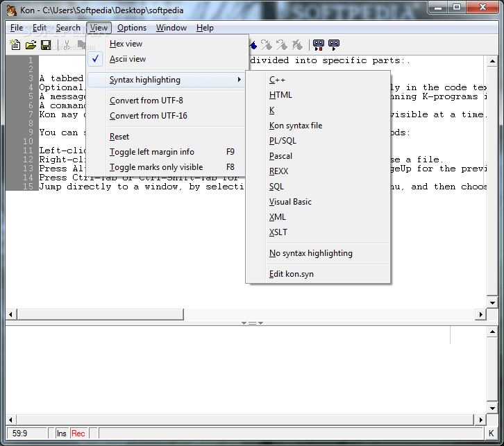The image size is (504, 446).
Task: Click the pane splitter handle between editor and output
Action: click(252, 323)
